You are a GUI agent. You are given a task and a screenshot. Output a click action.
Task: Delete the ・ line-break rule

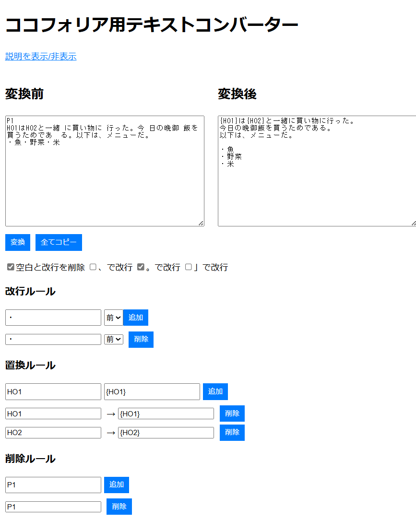click(141, 339)
